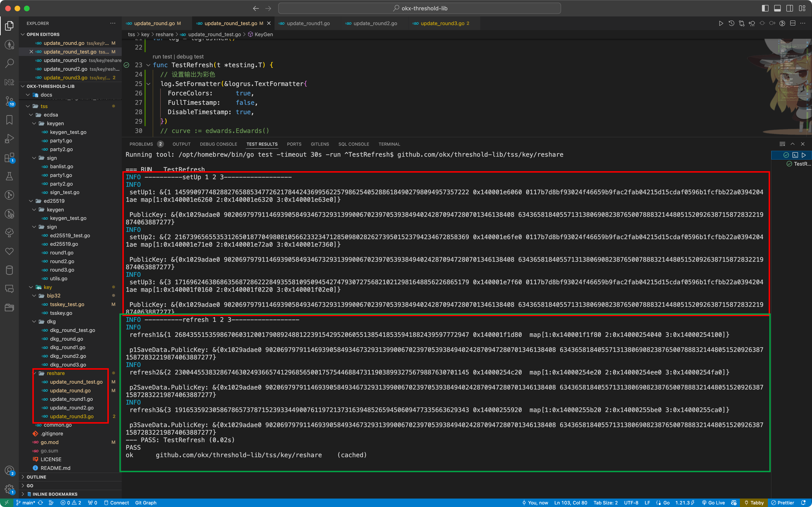Click Connect in the status bar
The image size is (812, 507).
coord(116,503)
